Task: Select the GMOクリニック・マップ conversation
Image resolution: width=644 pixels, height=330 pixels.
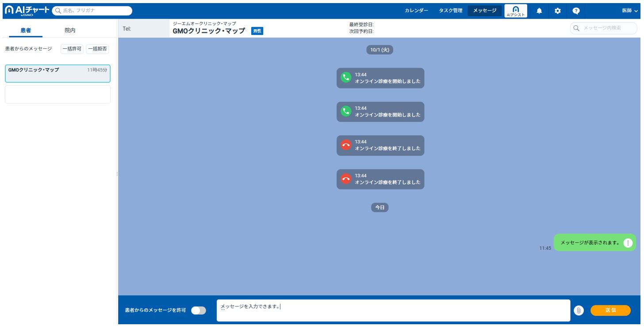Action: pos(57,73)
